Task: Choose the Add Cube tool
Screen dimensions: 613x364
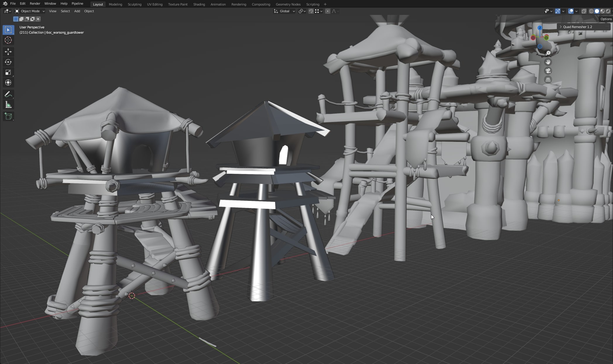Action: click(x=8, y=116)
